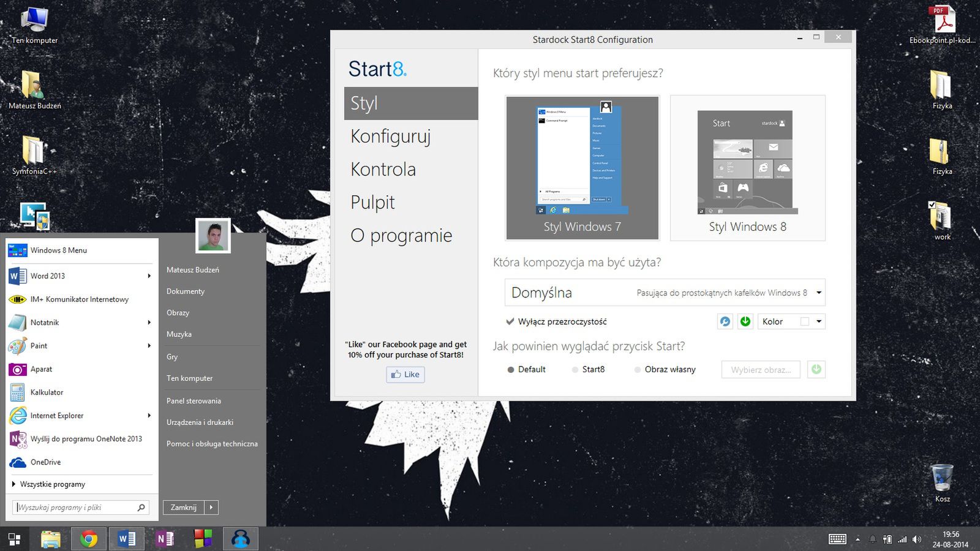Click the taskbar clock showing 19:56
This screenshot has width=980, height=551.
[951, 539]
